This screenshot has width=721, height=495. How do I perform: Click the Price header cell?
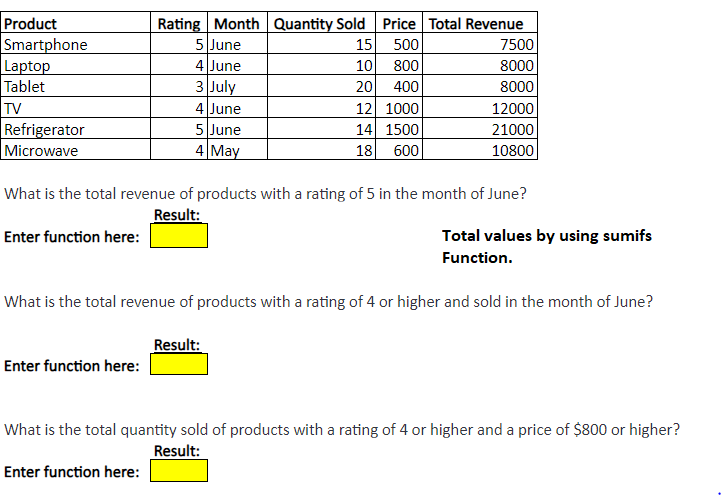click(x=399, y=24)
